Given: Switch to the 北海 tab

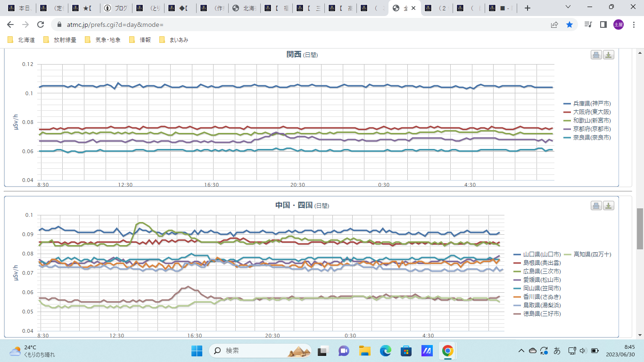Looking at the screenshot, I should [x=244, y=8].
